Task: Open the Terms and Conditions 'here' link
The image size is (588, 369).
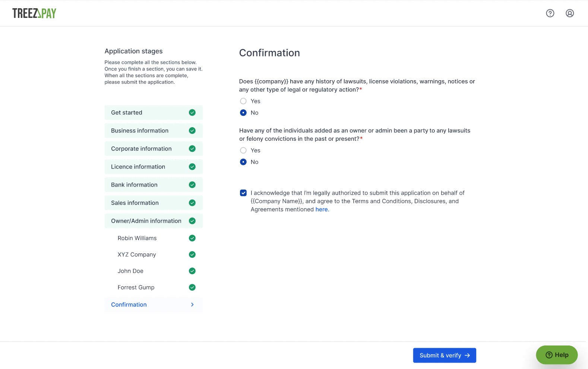Action: (322, 210)
